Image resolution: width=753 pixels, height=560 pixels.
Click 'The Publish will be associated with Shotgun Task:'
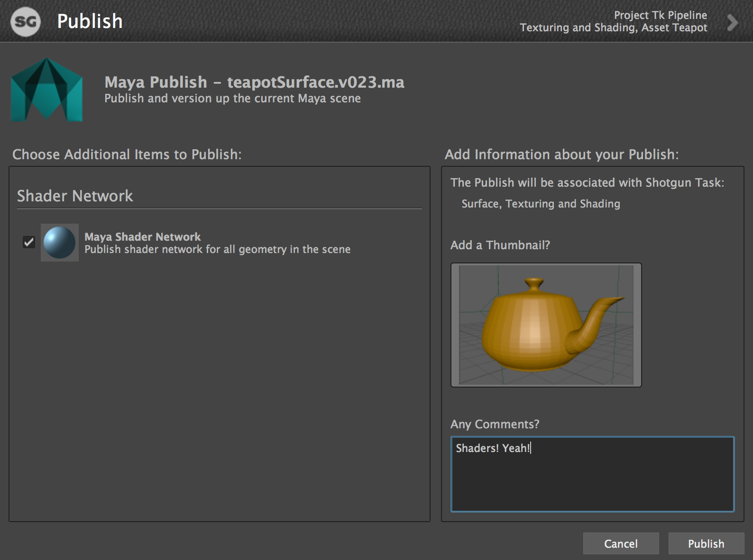pos(587,182)
